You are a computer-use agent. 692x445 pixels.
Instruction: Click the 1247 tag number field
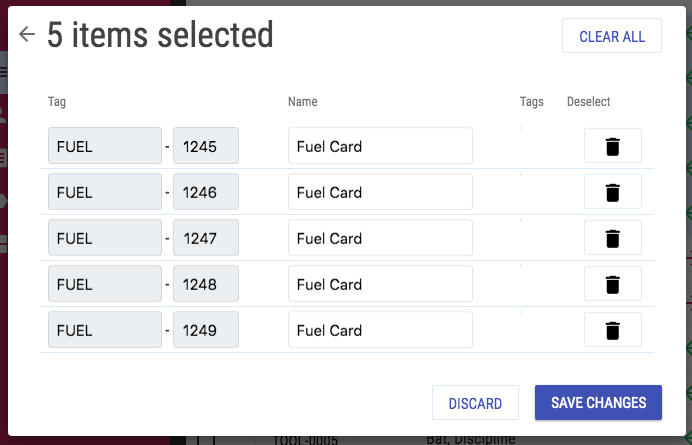(x=206, y=238)
